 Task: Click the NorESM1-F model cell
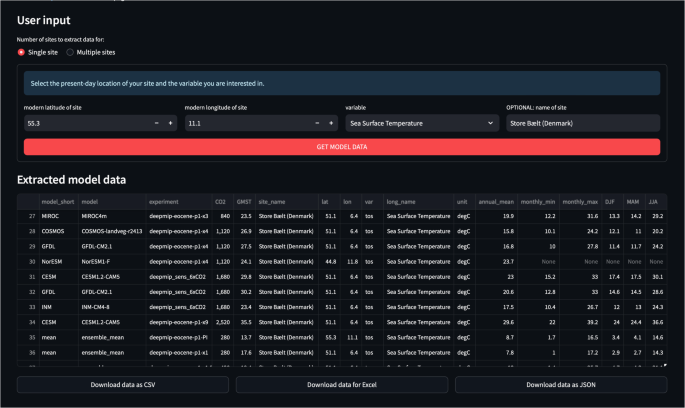(x=112, y=262)
